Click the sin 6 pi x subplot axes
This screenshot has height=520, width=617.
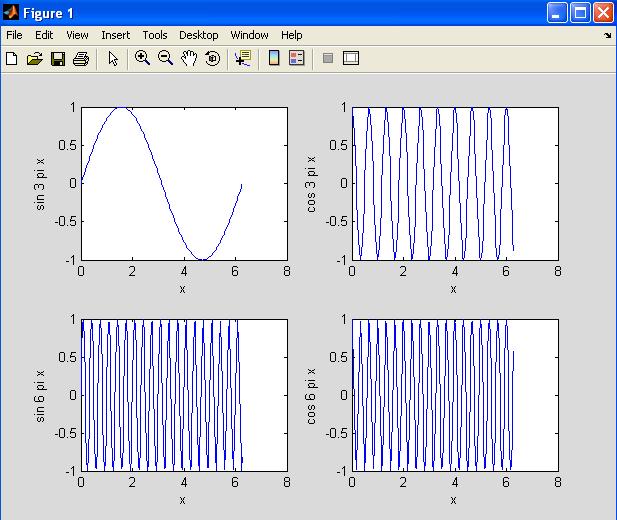click(x=184, y=395)
